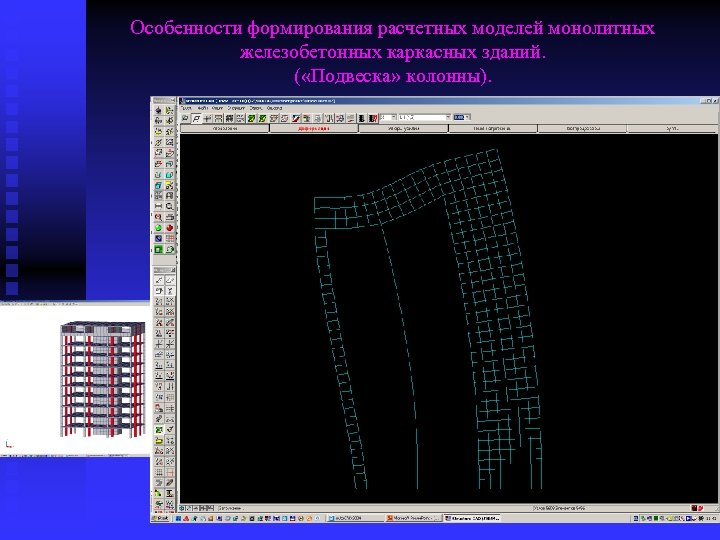Click the printer-like icon in left palette
This screenshot has width=720, height=540.
[x=170, y=216]
